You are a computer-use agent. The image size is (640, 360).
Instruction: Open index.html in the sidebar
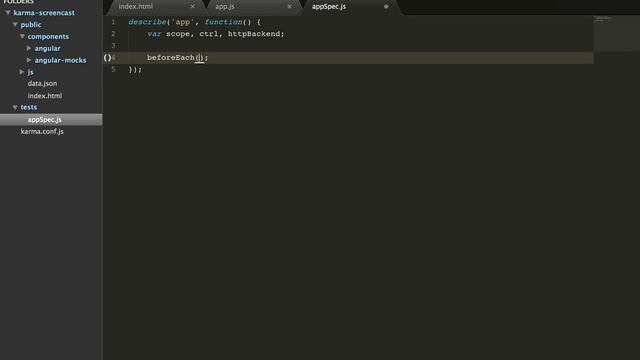[45, 96]
